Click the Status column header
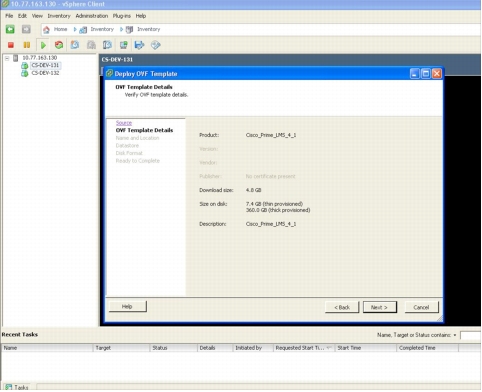482x392 pixels. pyautogui.click(x=174, y=348)
